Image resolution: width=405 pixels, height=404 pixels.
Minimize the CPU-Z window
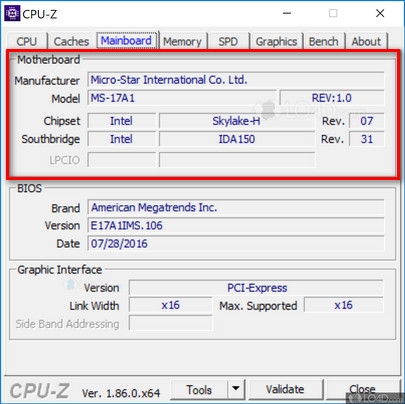click(287, 13)
